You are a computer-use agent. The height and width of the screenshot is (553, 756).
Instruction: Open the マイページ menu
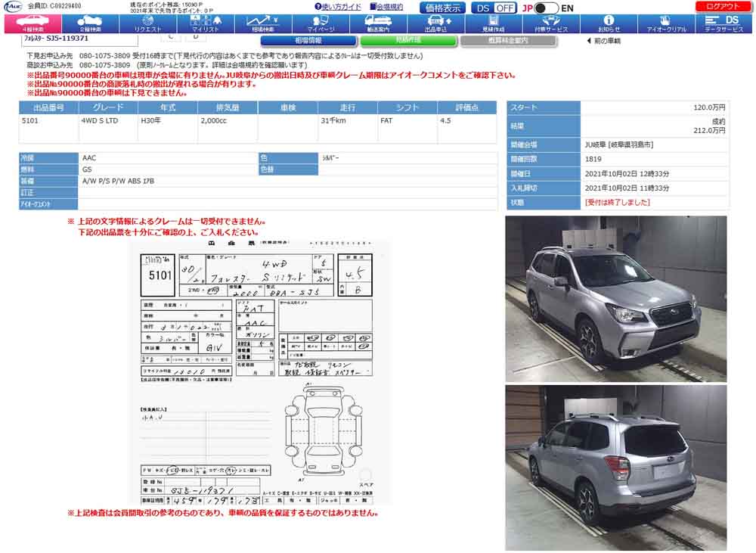321,23
